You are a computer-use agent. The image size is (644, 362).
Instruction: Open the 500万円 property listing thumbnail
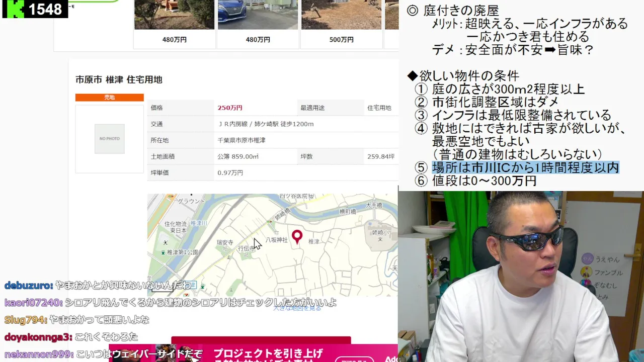(342, 24)
